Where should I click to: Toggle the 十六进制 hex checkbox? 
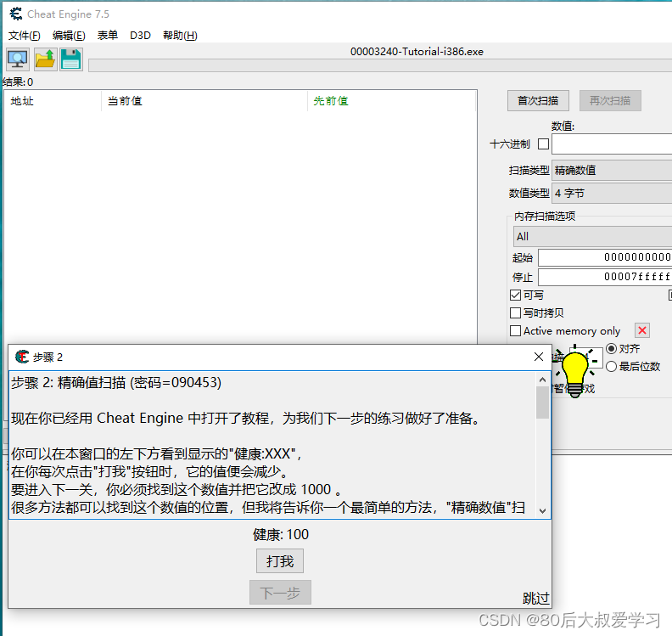click(543, 144)
